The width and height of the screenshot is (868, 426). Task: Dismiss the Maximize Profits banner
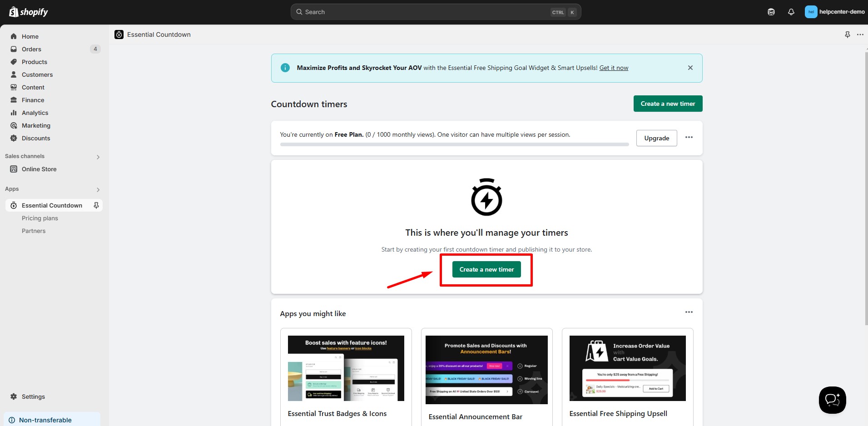(x=690, y=68)
